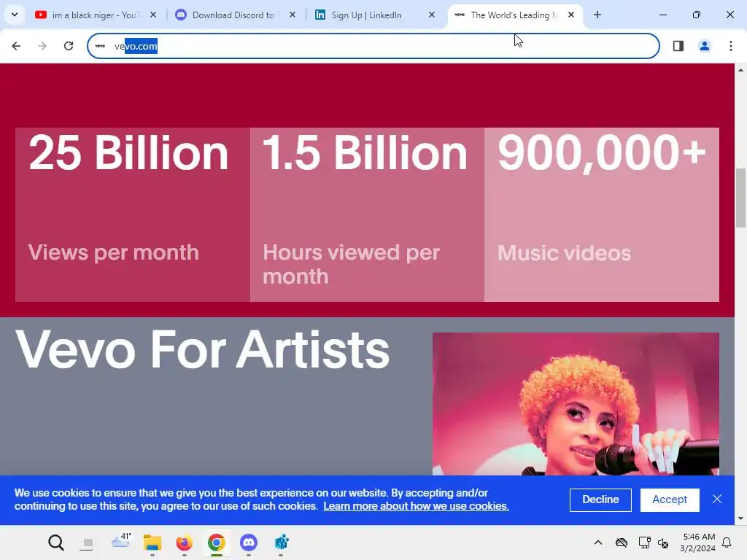Open Chrome side panel

coord(678,46)
